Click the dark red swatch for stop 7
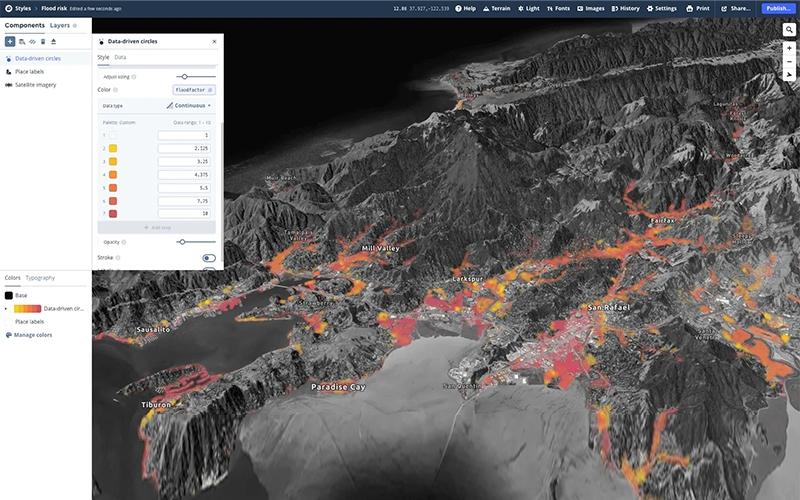Screen dimensions: 800x500 (x=113, y=214)
